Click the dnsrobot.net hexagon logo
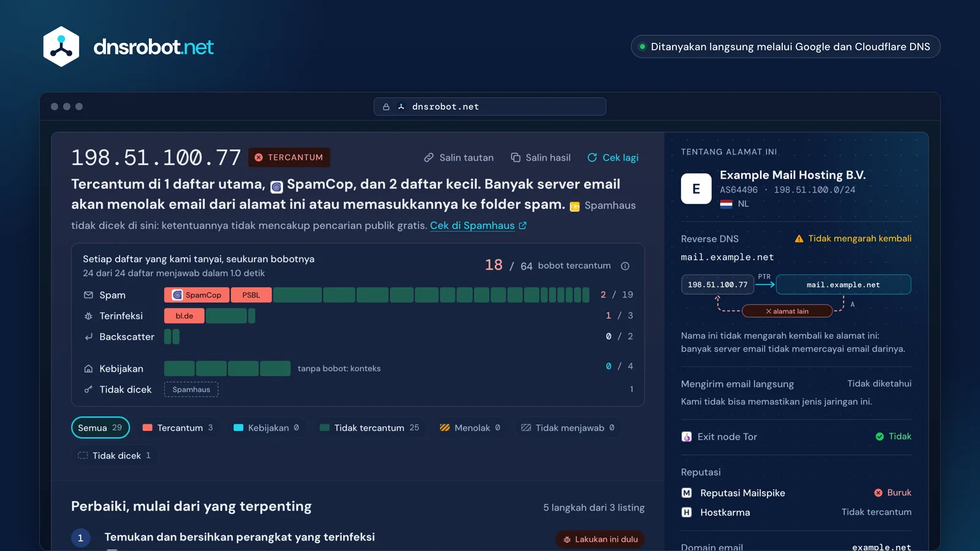 tap(61, 47)
